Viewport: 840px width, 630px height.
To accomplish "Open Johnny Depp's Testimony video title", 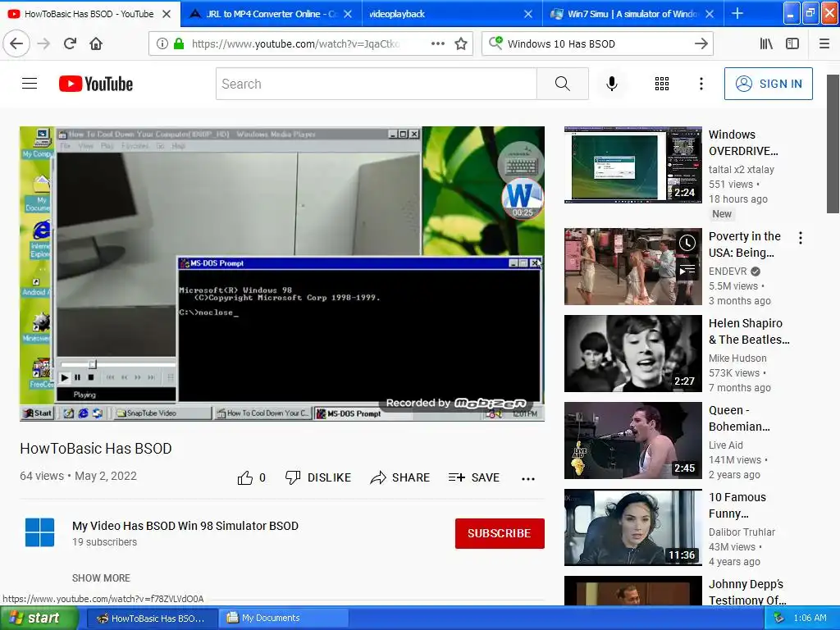I will [x=747, y=592].
